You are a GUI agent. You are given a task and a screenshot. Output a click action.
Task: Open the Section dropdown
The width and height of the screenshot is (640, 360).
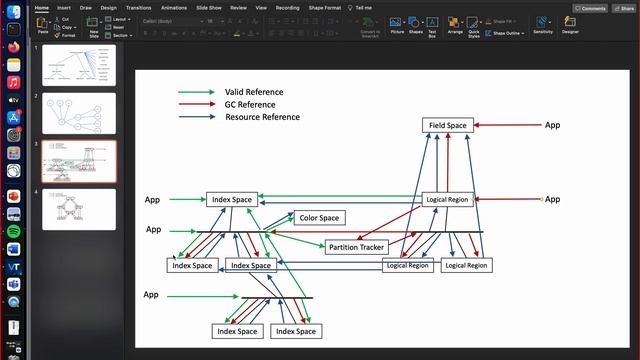[119, 36]
